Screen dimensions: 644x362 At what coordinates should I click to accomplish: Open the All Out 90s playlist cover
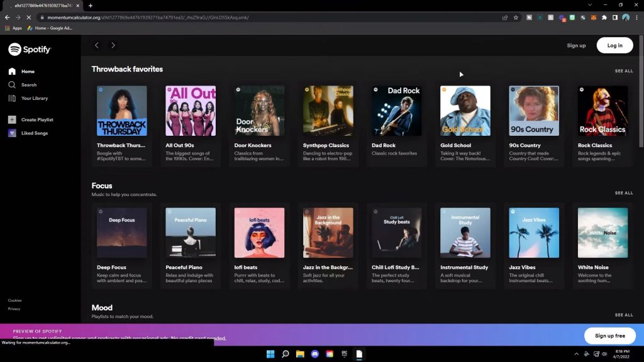191,111
